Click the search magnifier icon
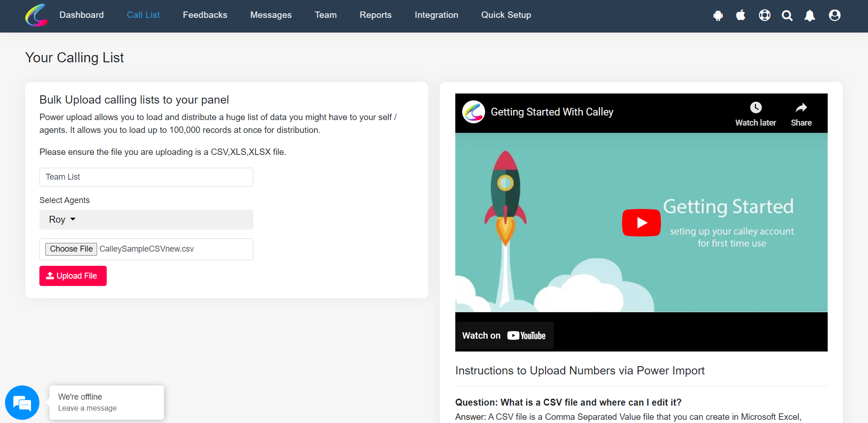Viewport: 868px width, 423px height. (x=787, y=16)
